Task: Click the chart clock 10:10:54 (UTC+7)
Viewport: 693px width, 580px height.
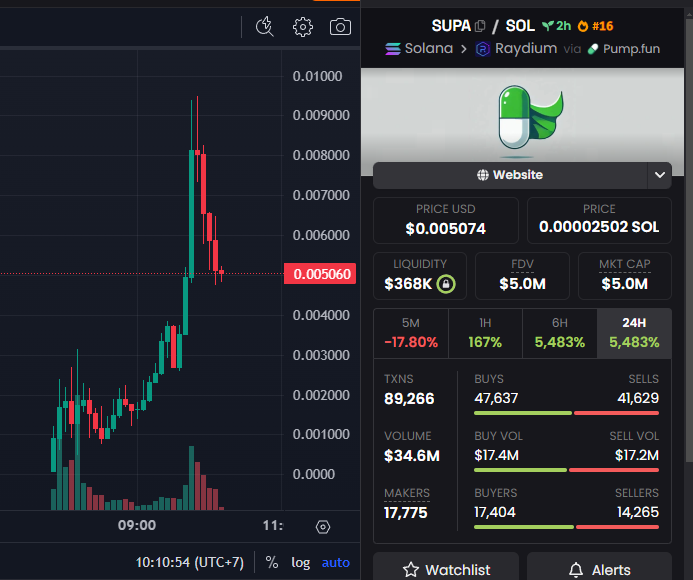Action: [x=190, y=562]
